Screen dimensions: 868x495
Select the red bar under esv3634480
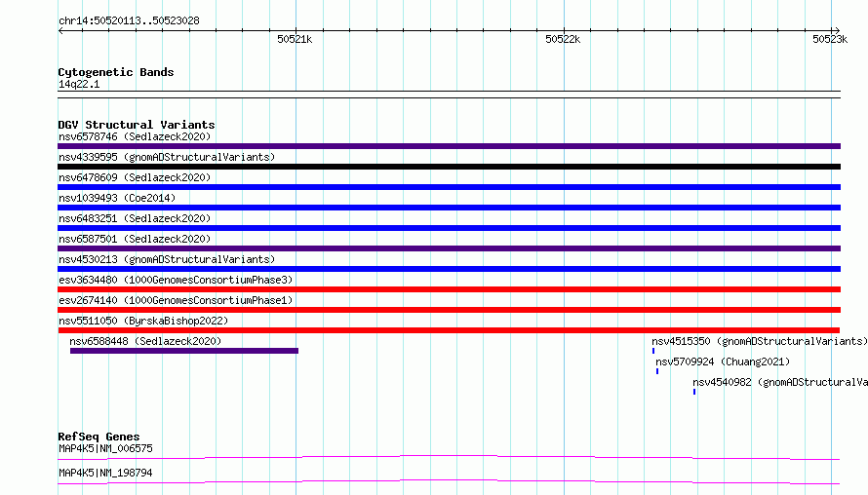(449, 289)
